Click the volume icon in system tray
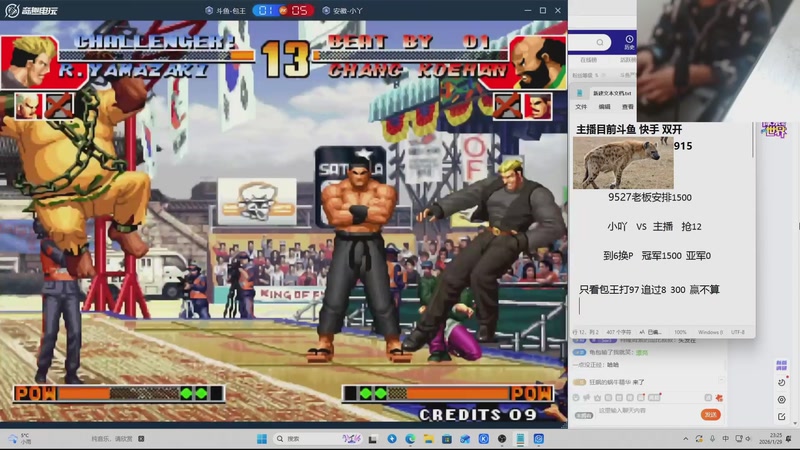The image size is (800, 450). coord(748,439)
